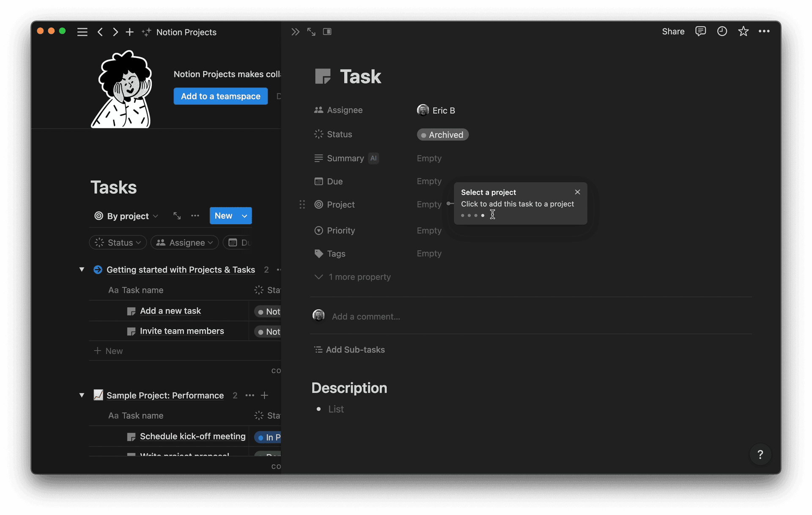This screenshot has height=515, width=812.
Task: Open comments panel icon
Action: click(x=700, y=31)
